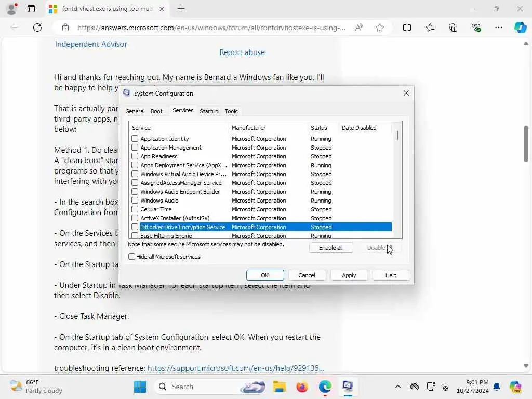Switch to the Startup tab
This screenshot has width=532, height=399.
pyautogui.click(x=209, y=111)
